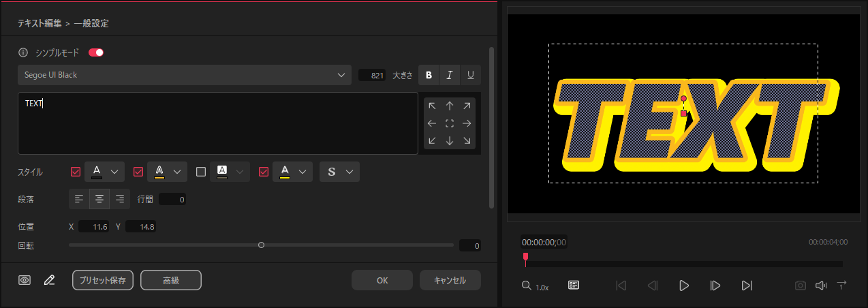
Task: Toggle underline text formatting
Action: click(x=471, y=75)
